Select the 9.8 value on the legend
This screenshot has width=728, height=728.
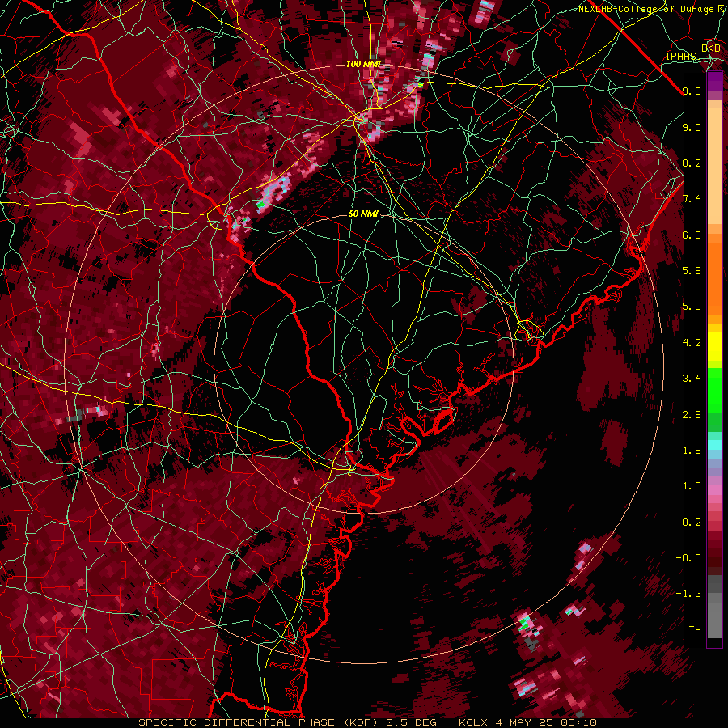[692, 91]
